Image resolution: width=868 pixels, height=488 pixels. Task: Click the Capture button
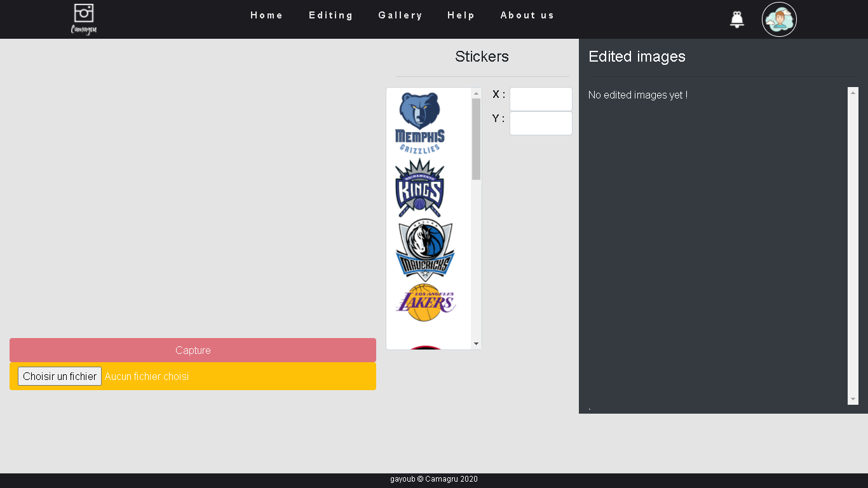(193, 350)
